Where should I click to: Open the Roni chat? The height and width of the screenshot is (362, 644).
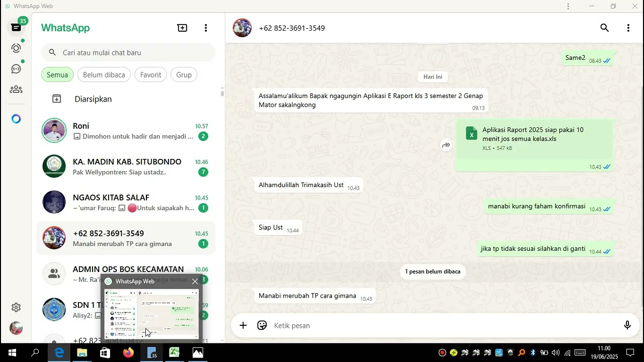click(x=126, y=131)
